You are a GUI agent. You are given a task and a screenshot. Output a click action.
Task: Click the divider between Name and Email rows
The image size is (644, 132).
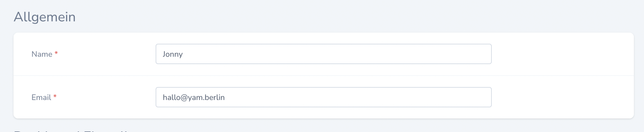point(323,75)
